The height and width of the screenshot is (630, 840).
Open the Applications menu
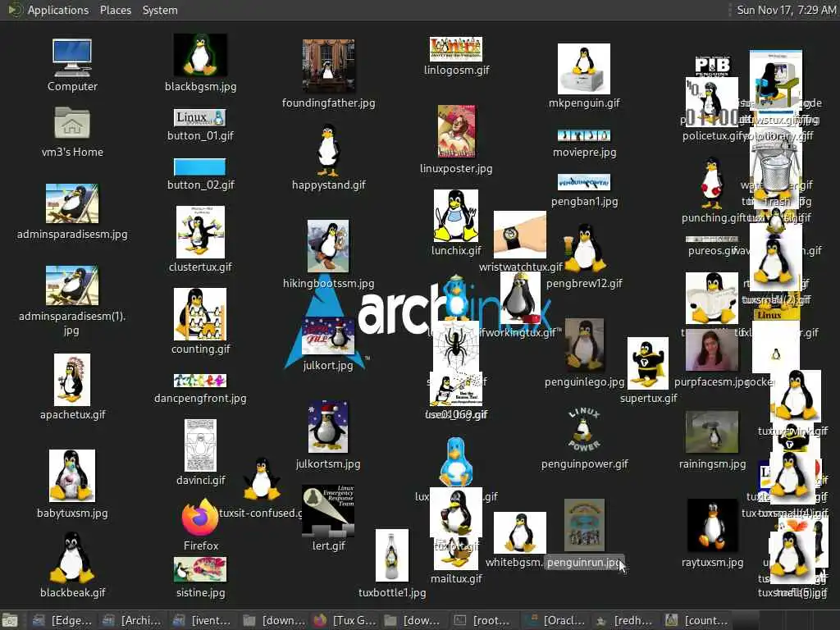(58, 10)
